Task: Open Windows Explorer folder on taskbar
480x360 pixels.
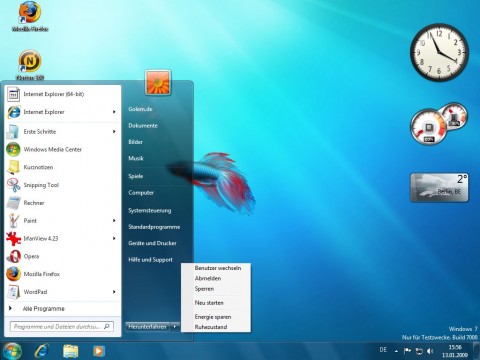Action: (x=71, y=351)
